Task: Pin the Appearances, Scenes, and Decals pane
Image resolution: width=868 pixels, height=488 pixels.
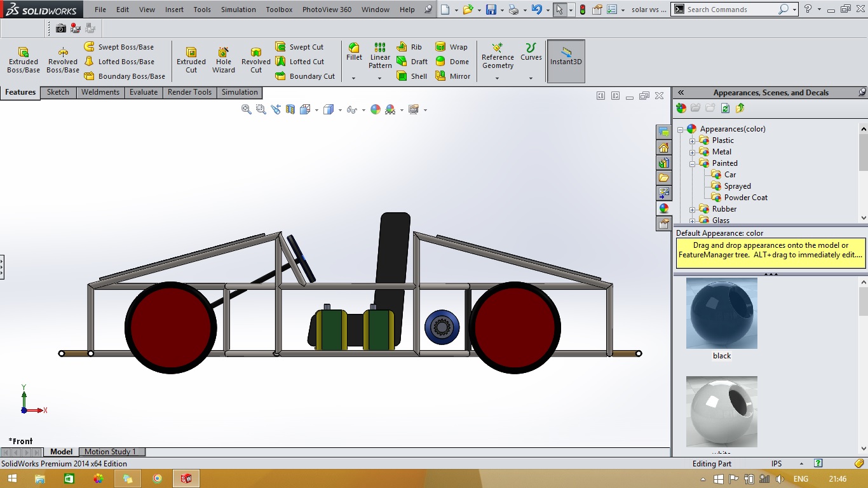Action: coord(862,92)
